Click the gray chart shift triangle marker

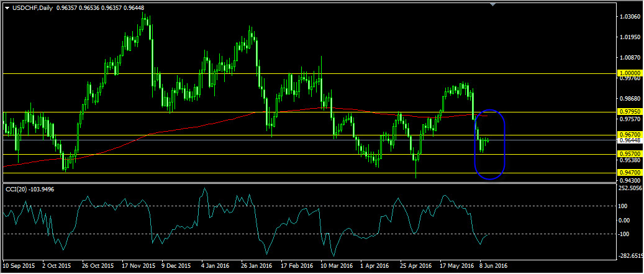[493, 4]
